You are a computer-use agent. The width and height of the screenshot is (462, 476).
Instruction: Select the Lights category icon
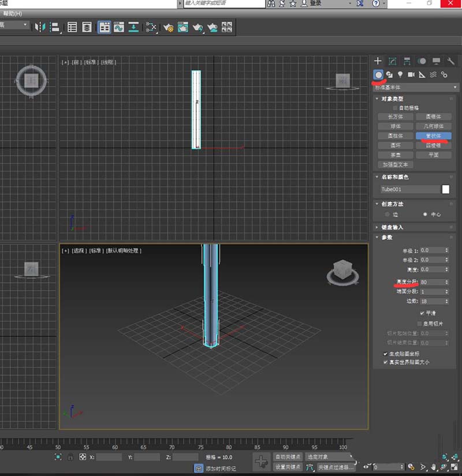(400, 74)
